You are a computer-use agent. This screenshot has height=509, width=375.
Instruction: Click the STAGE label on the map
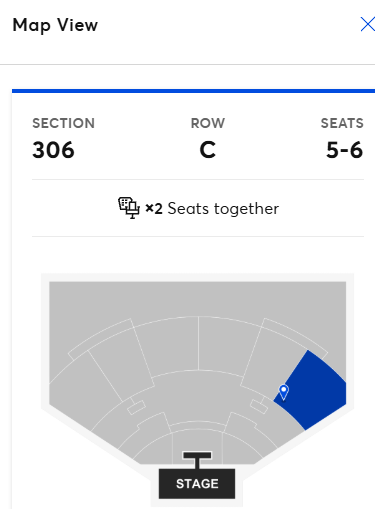coord(197,484)
